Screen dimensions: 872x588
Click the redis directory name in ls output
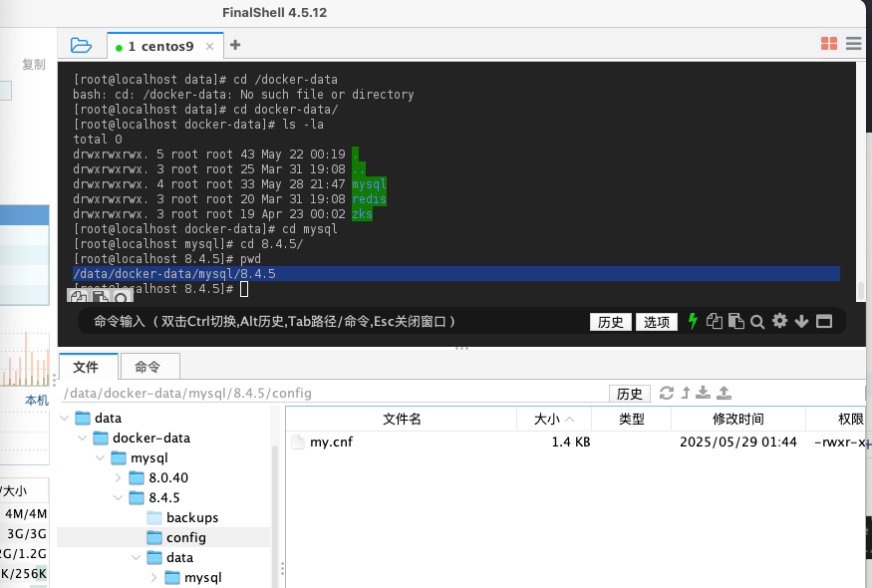tap(369, 199)
